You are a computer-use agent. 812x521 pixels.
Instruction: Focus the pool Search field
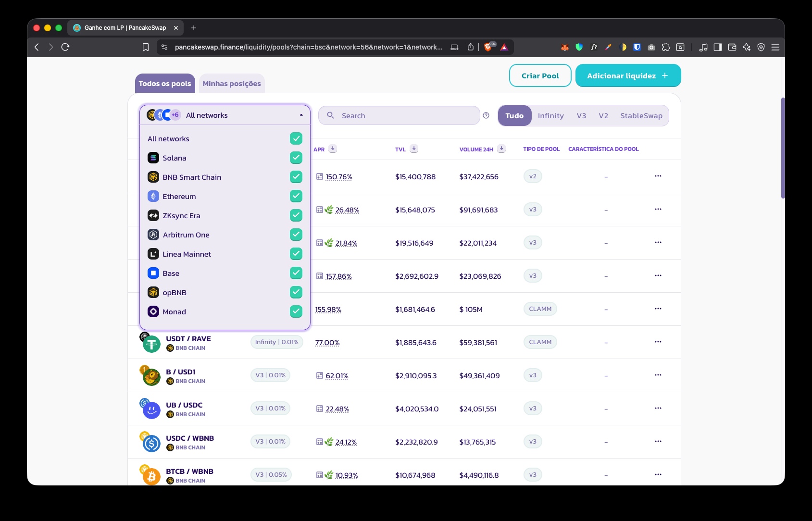pos(399,115)
